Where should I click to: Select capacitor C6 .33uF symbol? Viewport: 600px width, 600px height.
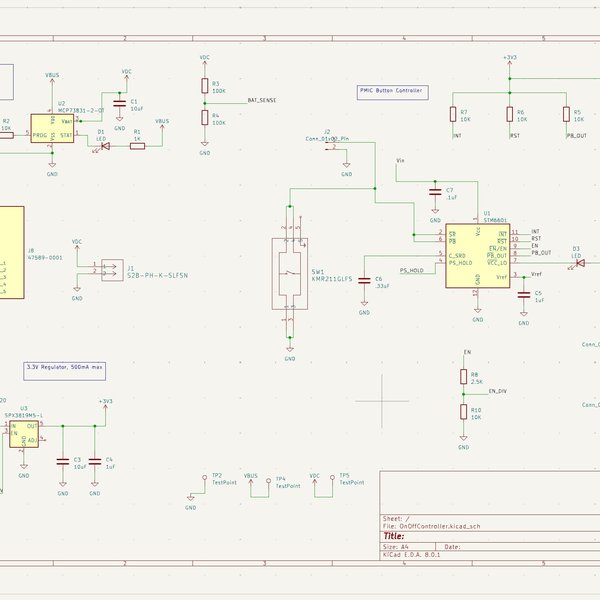[x=364, y=280]
